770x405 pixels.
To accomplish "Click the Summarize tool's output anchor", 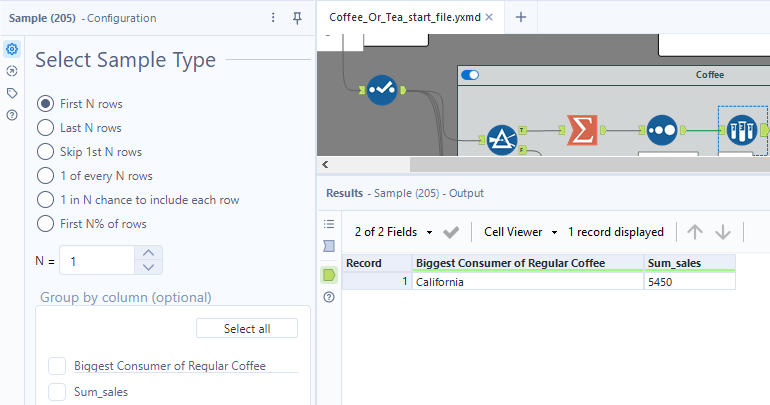I will [603, 130].
